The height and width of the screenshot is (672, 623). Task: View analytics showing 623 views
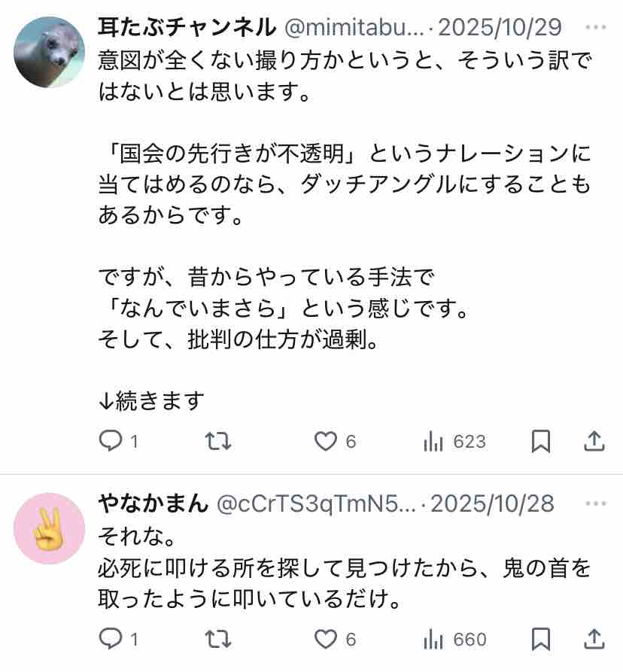coord(454,441)
